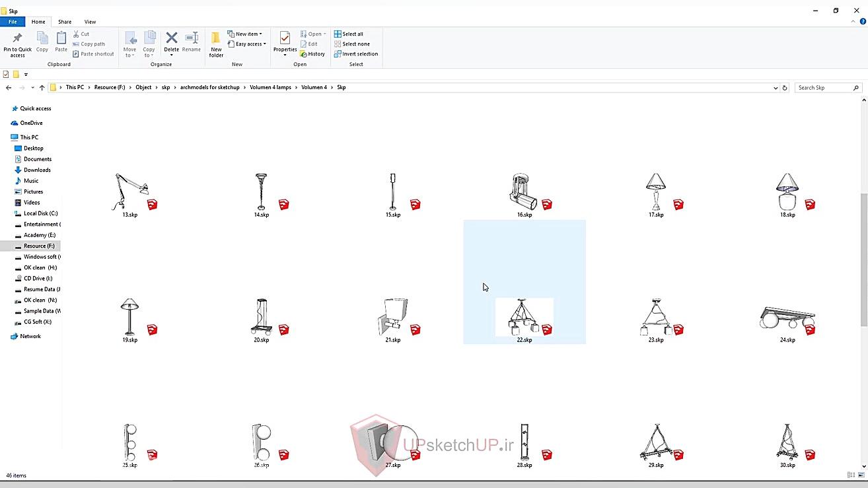Viewport: 868px width, 488px height.
Task: Switch to details view button
Action: [x=851, y=475]
